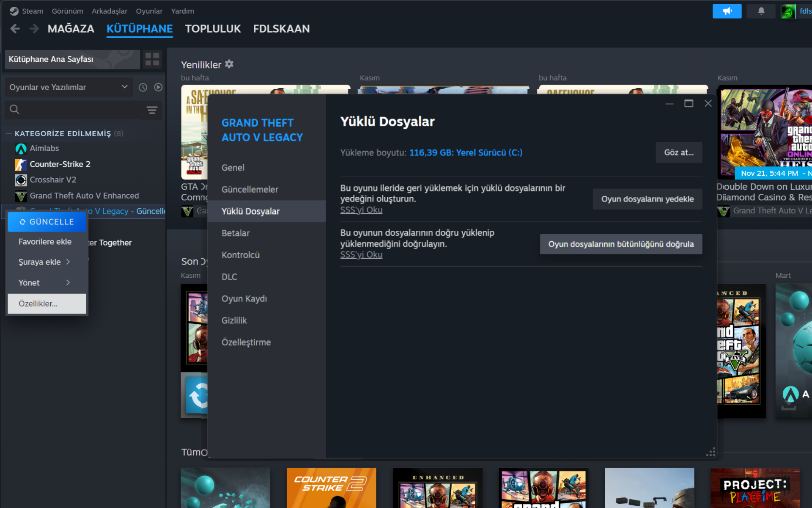The image size is (812, 508).
Task: Click the Yenilikler settings gear icon
Action: click(229, 64)
